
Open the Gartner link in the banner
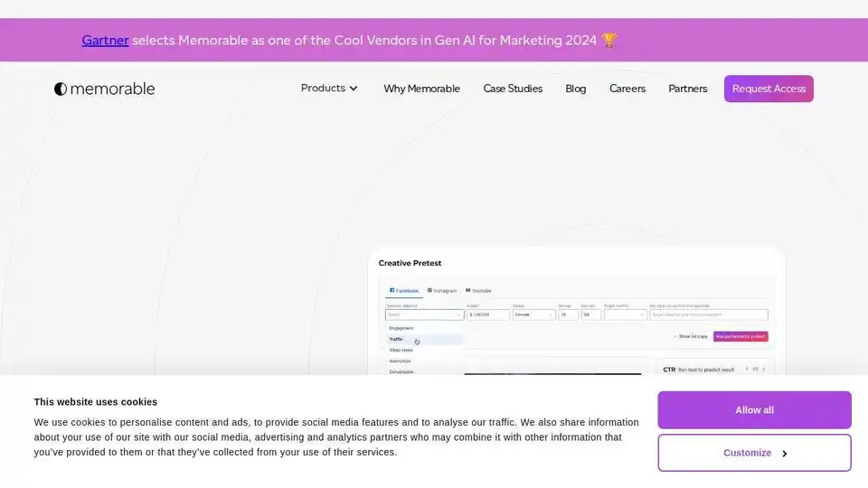(x=105, y=41)
